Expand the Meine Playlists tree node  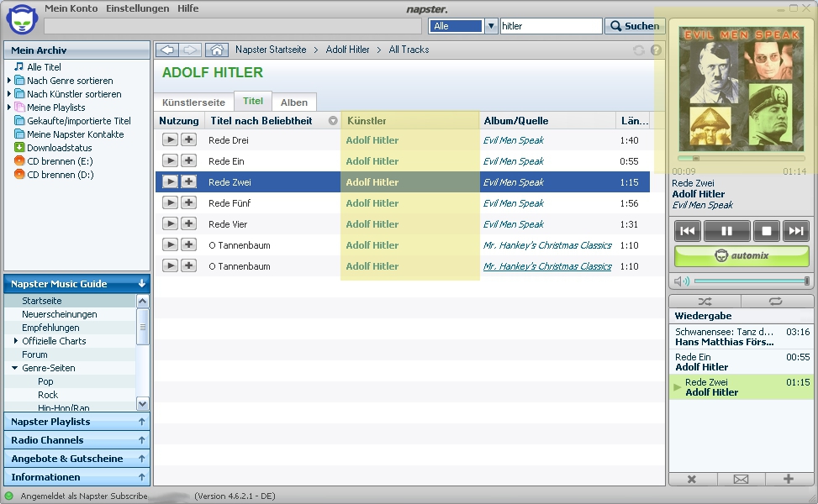pyautogui.click(x=9, y=108)
